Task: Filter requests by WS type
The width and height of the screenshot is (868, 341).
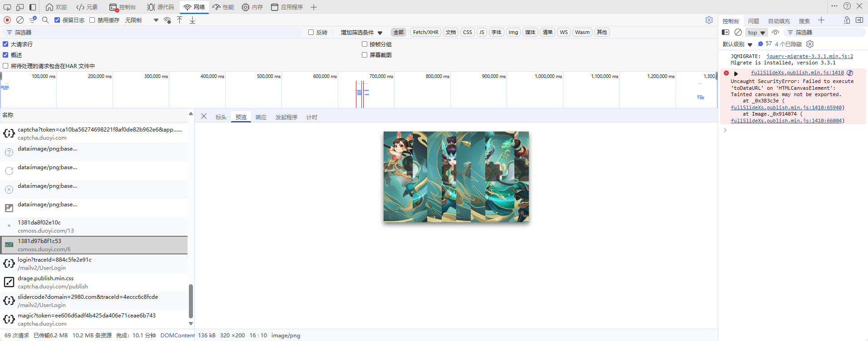Action: [x=564, y=32]
